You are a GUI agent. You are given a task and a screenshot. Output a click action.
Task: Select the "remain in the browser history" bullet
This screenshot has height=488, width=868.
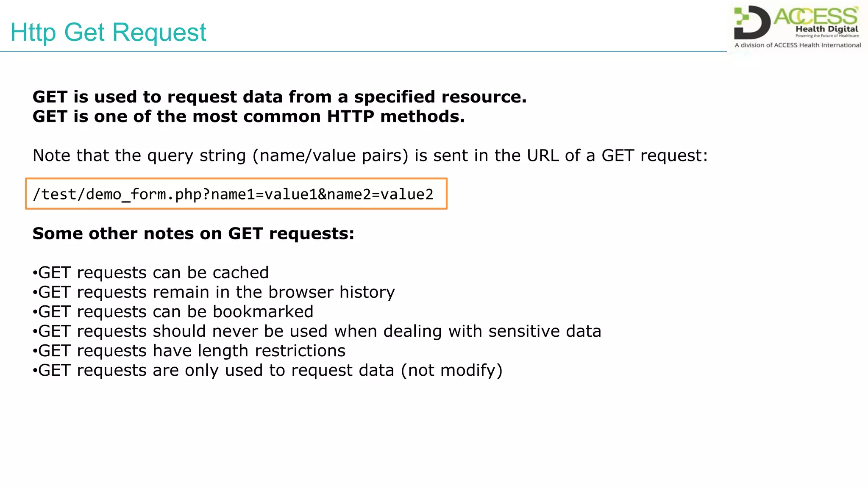(x=214, y=292)
